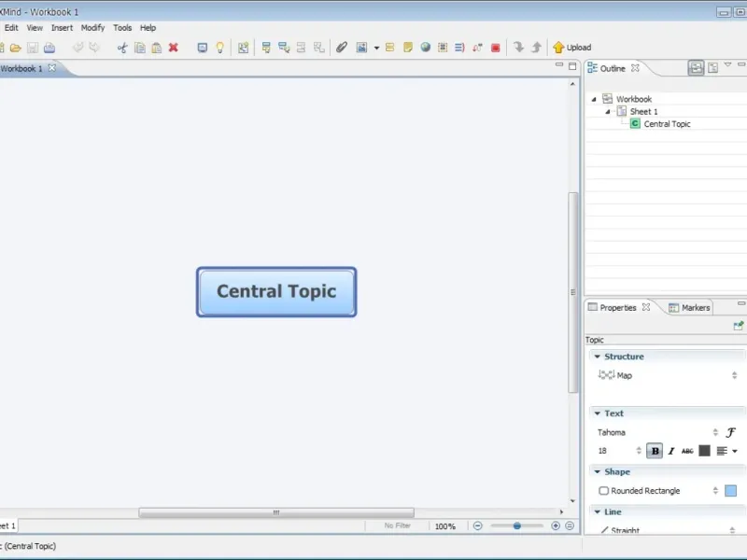Insert a subtopic via toolbar icon

click(284, 48)
